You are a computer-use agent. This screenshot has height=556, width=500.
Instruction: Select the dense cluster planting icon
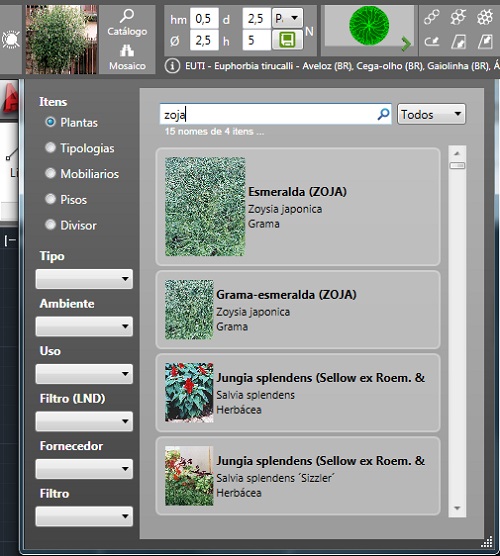coord(485,17)
